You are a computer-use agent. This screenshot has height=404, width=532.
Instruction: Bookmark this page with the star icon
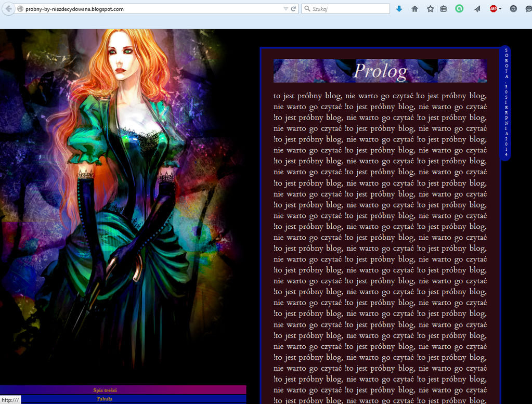[430, 9]
